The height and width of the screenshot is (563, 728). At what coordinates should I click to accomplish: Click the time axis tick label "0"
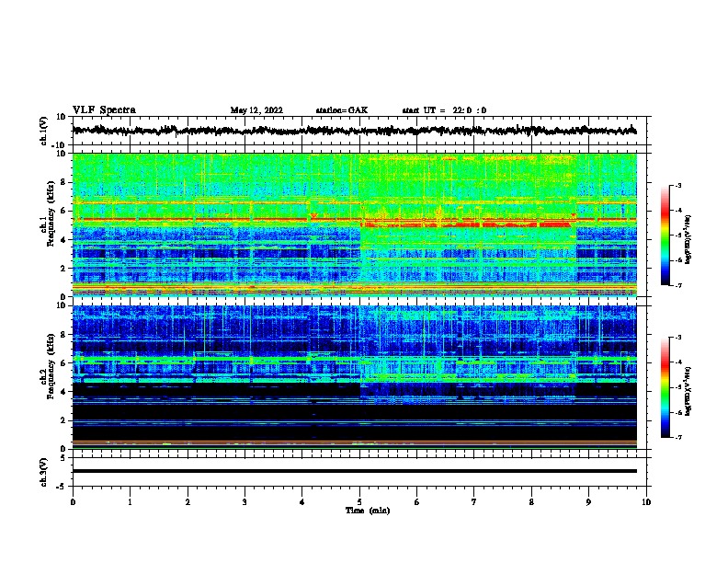pos(73,502)
